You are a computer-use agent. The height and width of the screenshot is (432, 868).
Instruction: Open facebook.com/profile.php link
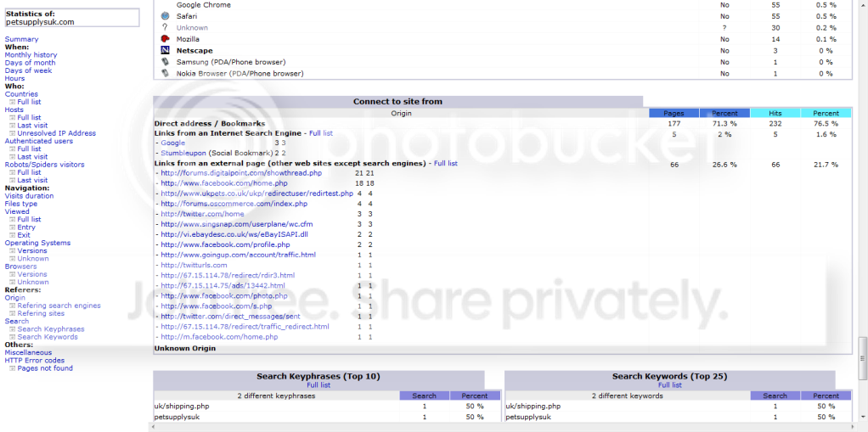225,244
